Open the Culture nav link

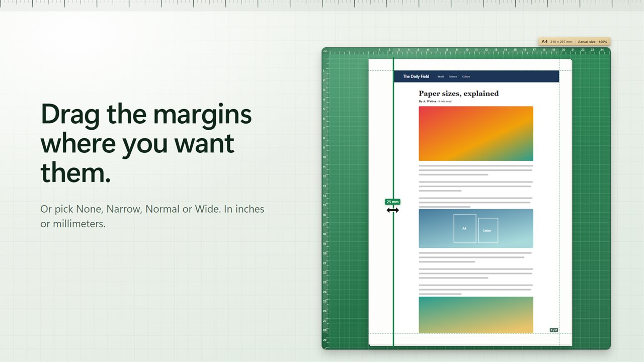(466, 76)
